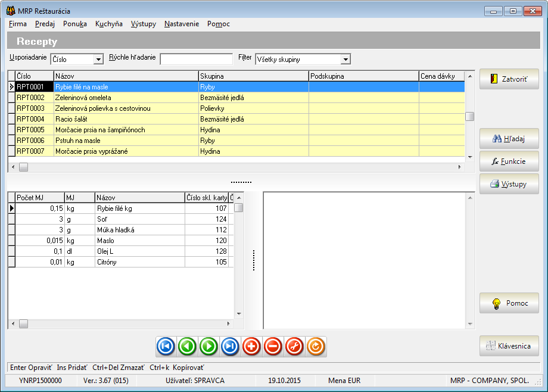548x392 pixels.
Task: Jump to the last record
Action: [x=230, y=346]
